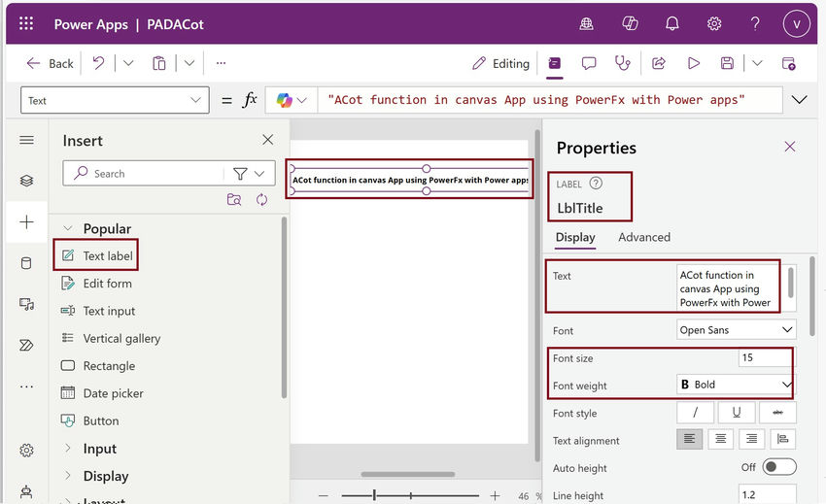Expand the Input category
The height and width of the screenshot is (504, 826).
click(x=99, y=449)
